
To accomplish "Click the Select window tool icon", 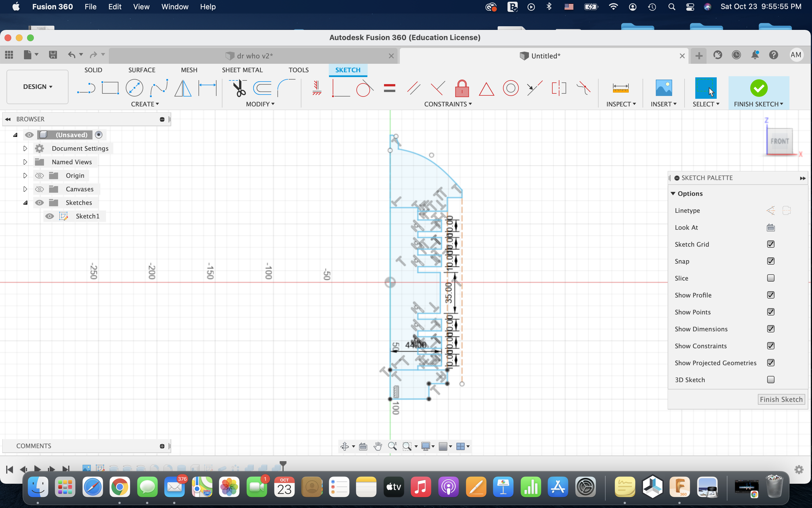I will tap(706, 88).
